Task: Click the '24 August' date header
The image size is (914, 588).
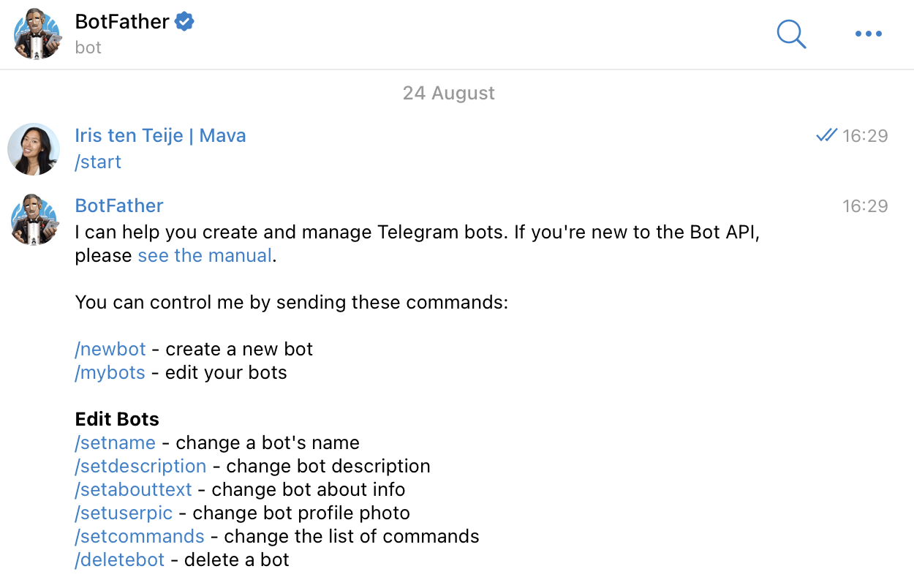Action: [x=448, y=93]
